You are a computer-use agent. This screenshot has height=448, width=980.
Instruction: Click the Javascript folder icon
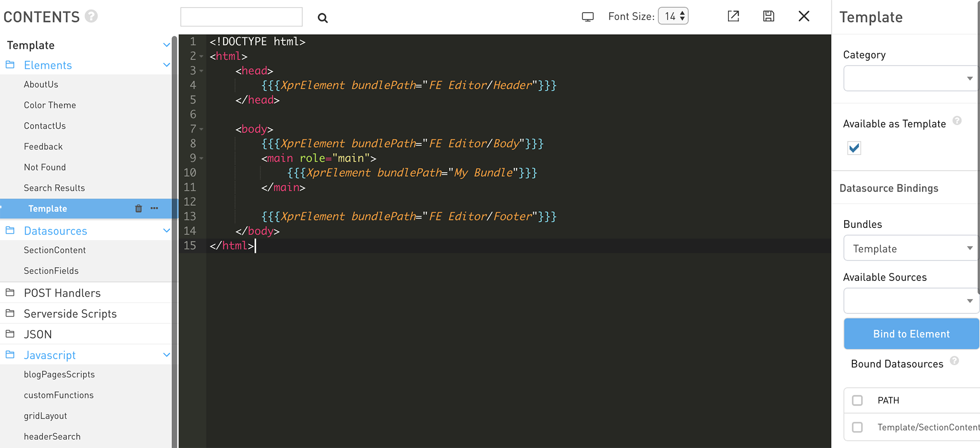pyautogui.click(x=10, y=355)
